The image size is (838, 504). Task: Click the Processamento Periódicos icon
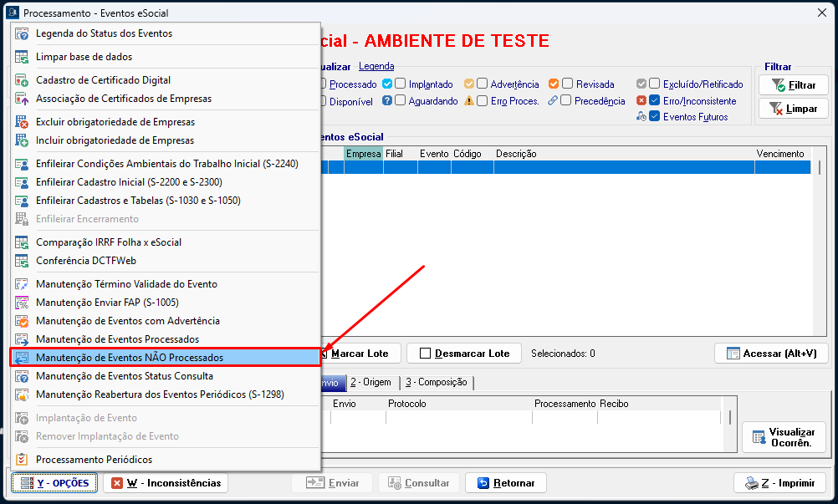22,460
